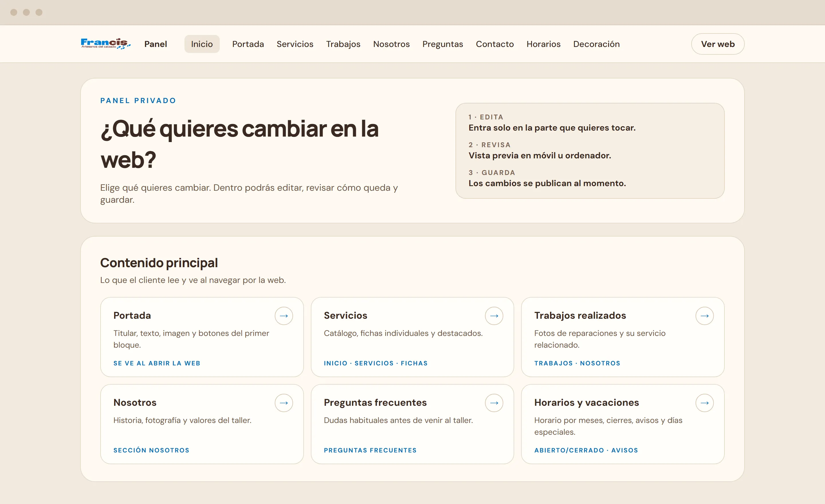The image size is (825, 504).
Task: Click the Horarios y vacaciones arrow icon
Action: tap(704, 403)
